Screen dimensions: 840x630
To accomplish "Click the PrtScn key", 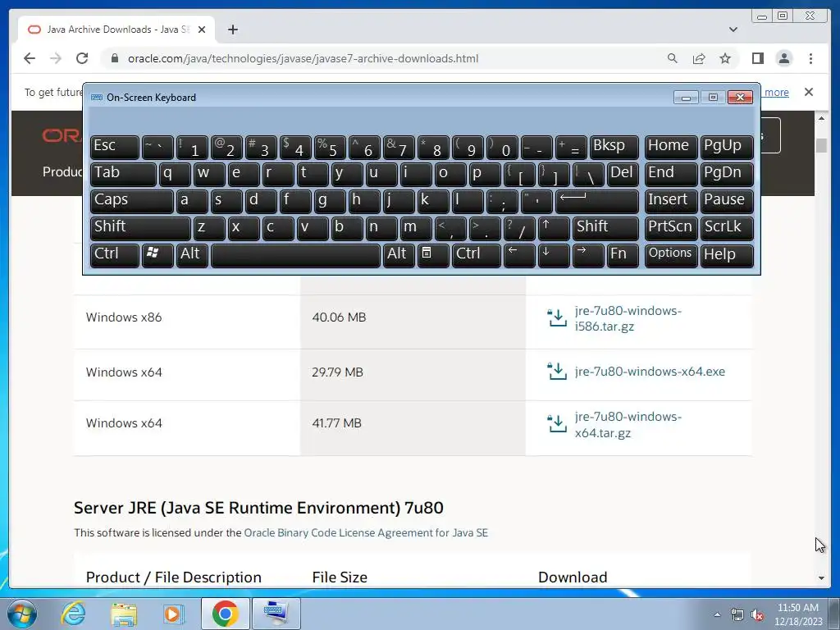I will pos(671,228).
